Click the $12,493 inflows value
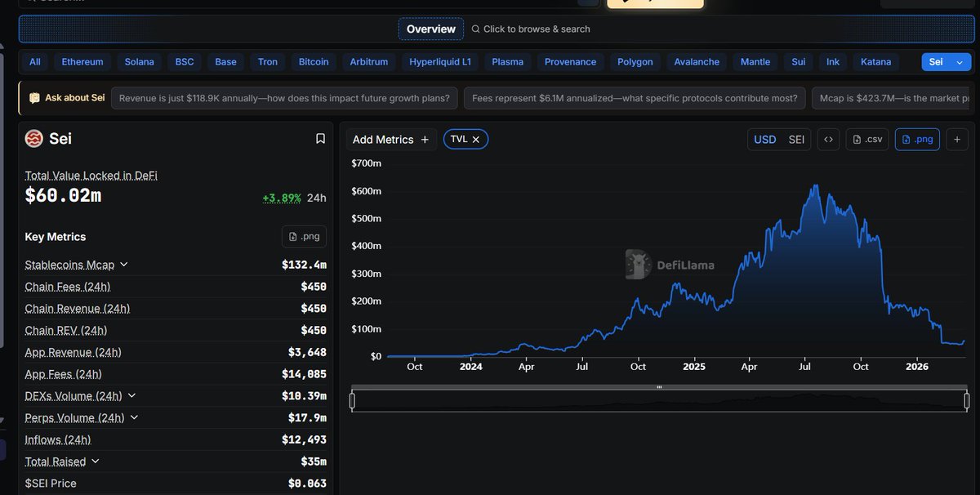This screenshot has height=495, width=980. (302, 439)
